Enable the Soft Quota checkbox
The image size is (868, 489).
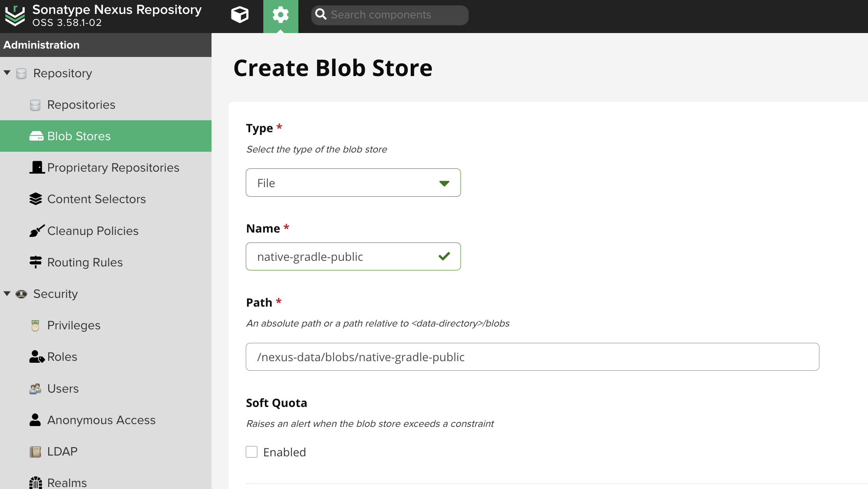coord(251,452)
